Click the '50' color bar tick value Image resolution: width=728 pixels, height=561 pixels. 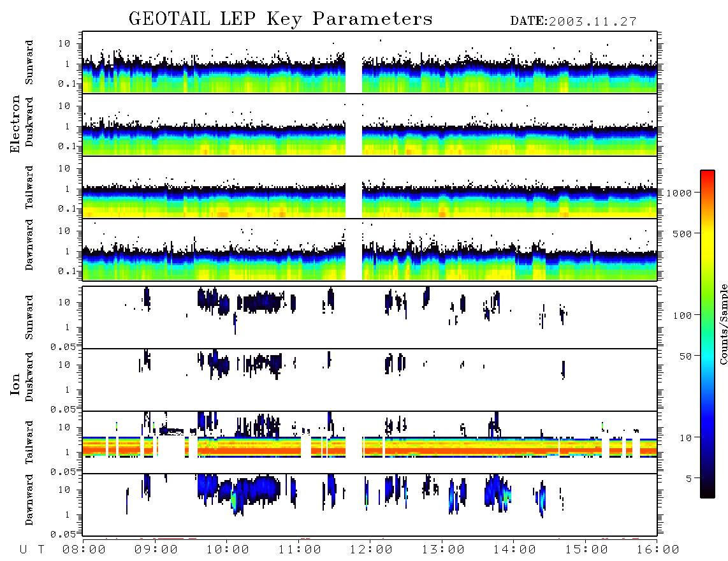(685, 356)
